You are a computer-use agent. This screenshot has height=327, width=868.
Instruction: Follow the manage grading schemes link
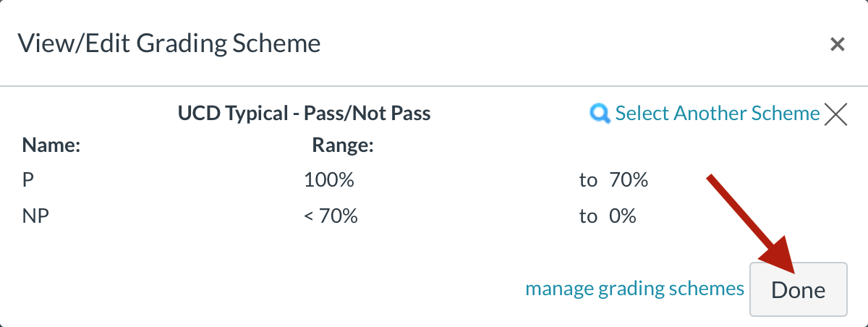point(634,289)
